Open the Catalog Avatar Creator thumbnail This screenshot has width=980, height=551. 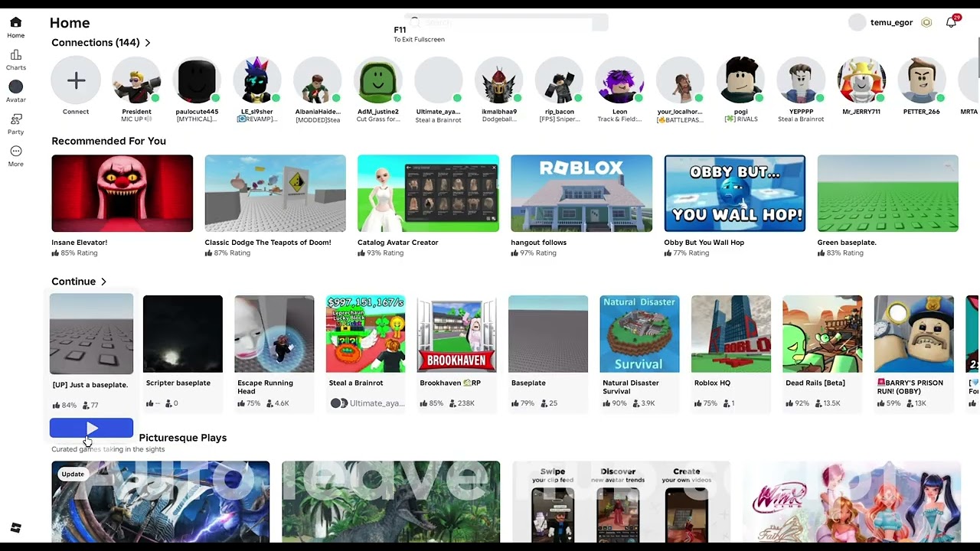click(429, 194)
